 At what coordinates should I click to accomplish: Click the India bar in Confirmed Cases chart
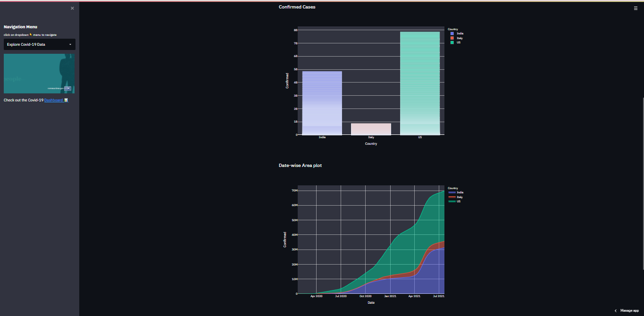click(322, 103)
